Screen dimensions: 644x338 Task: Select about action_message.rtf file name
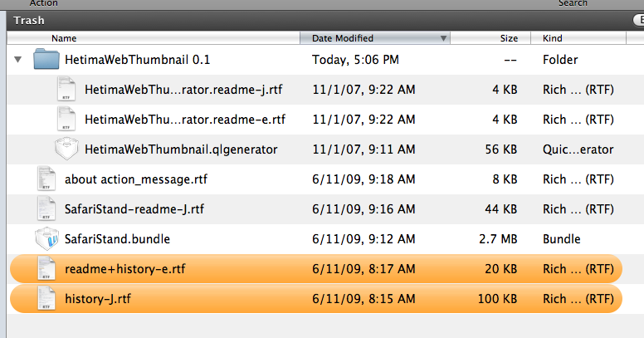coord(136,179)
